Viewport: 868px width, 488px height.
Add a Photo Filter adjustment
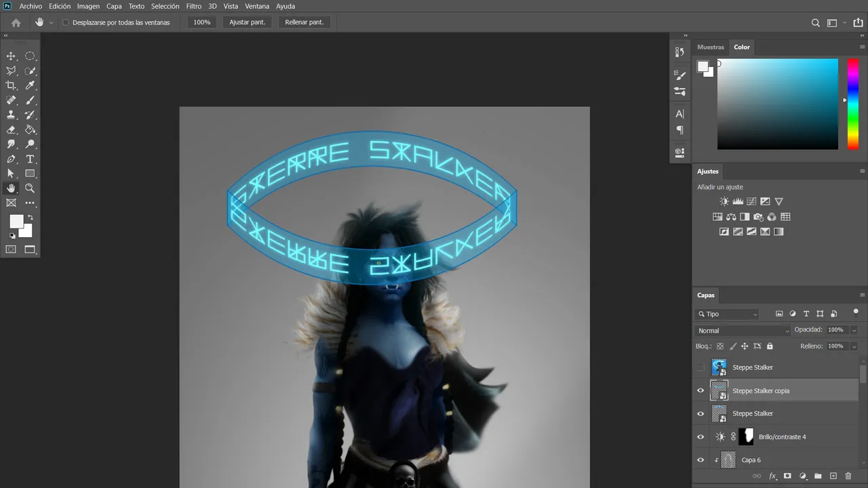pos(758,217)
